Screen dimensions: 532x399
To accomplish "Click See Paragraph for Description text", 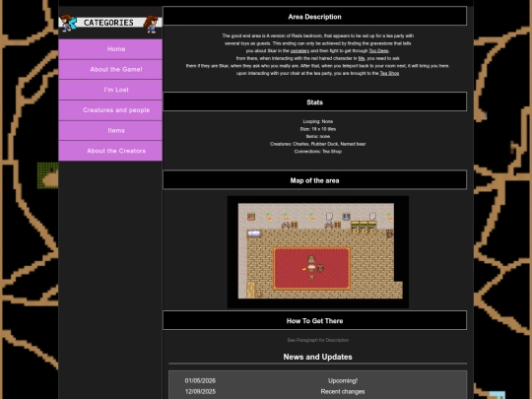I will [x=318, y=340].
